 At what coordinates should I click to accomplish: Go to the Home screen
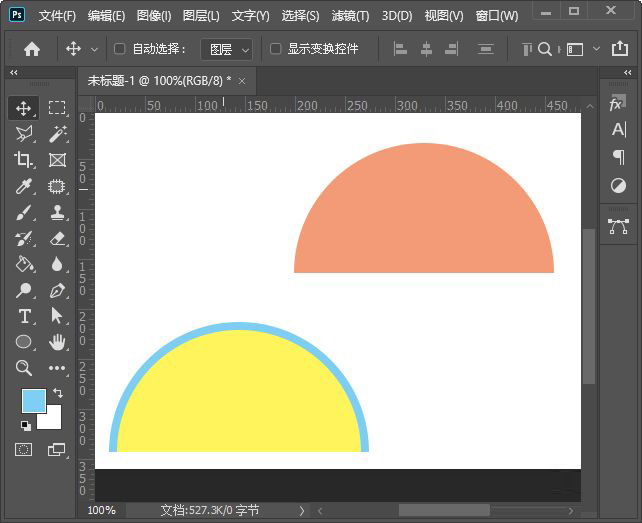(32, 50)
